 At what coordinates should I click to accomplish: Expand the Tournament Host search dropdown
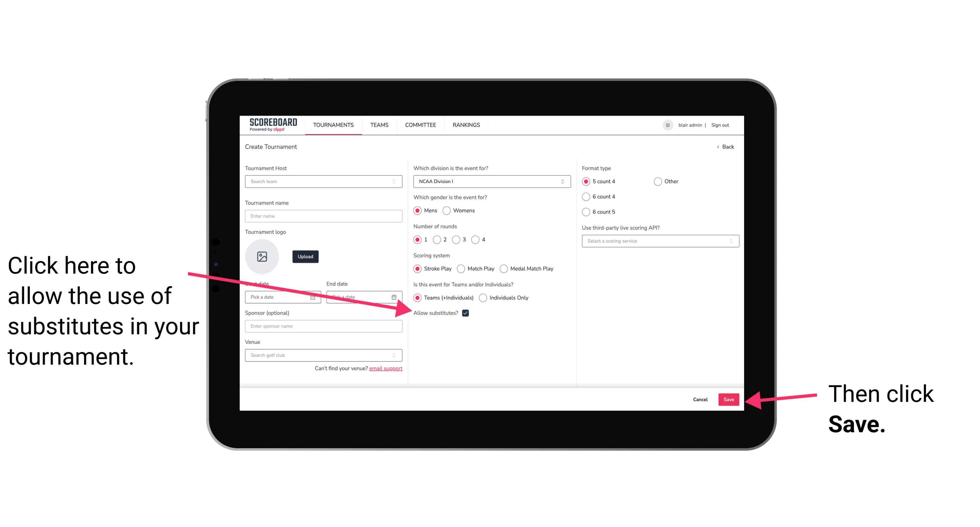(x=395, y=182)
